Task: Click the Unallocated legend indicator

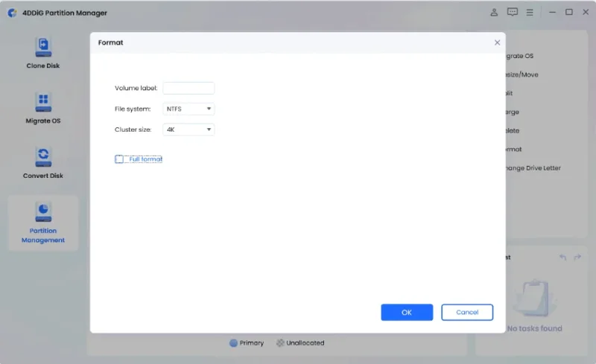Action: [x=280, y=343]
